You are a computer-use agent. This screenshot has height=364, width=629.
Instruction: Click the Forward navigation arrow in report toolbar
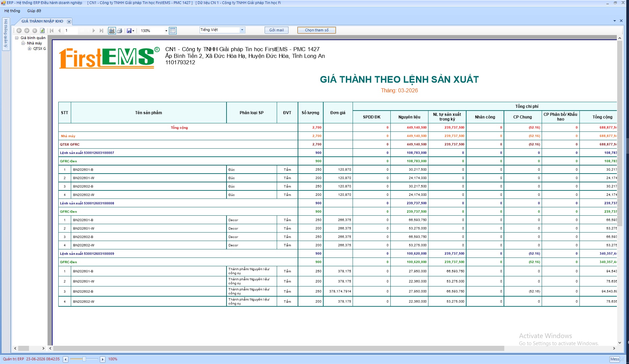[x=27, y=31]
